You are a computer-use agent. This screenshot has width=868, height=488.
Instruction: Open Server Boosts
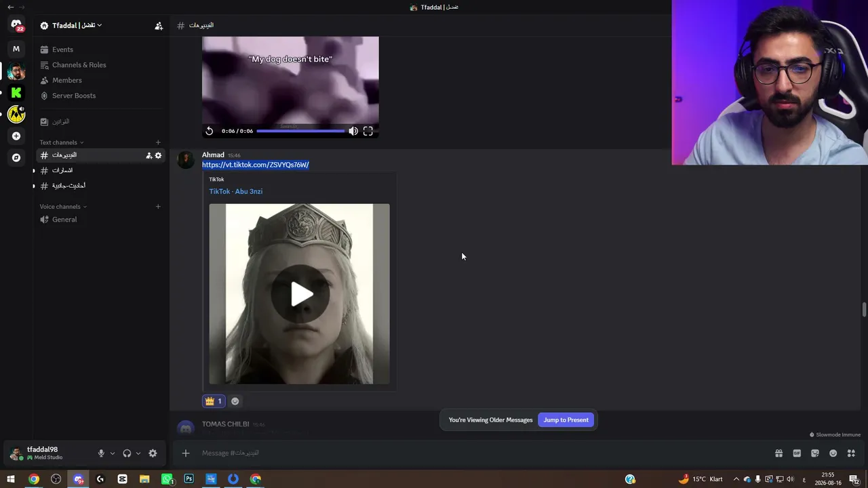pos(100,96)
